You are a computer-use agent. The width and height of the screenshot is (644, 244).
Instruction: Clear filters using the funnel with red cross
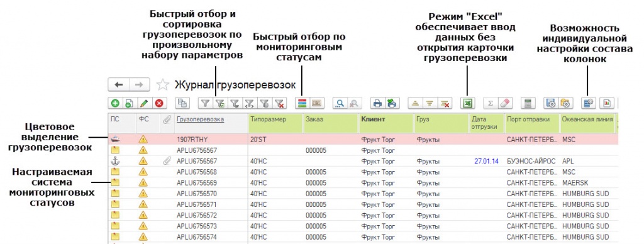tap(279, 104)
